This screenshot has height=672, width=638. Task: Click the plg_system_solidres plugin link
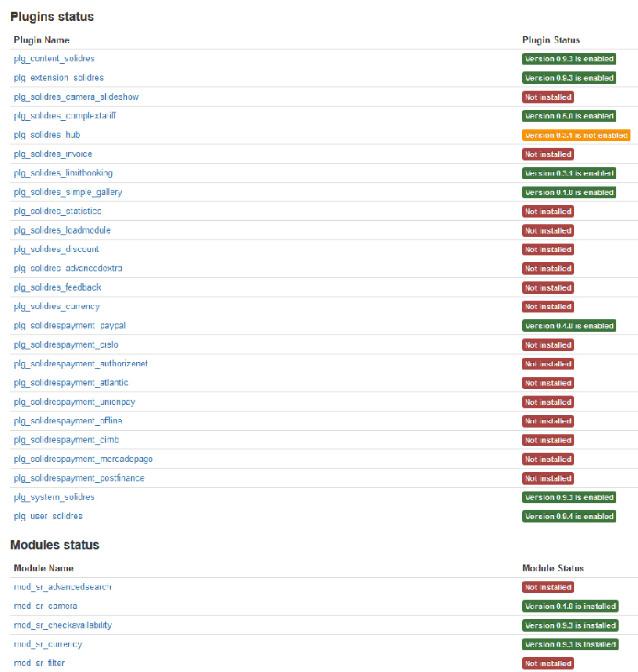54,497
